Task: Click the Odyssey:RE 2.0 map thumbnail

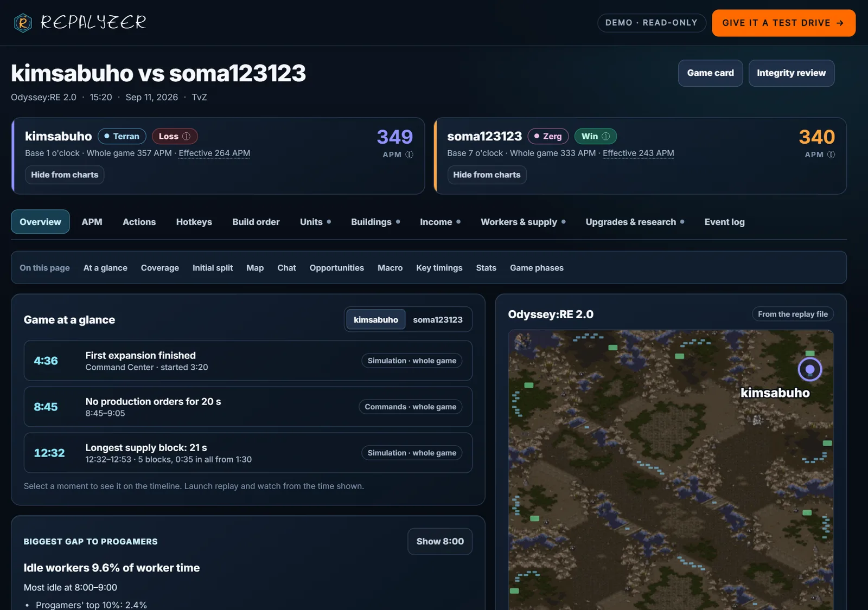Action: point(671,470)
